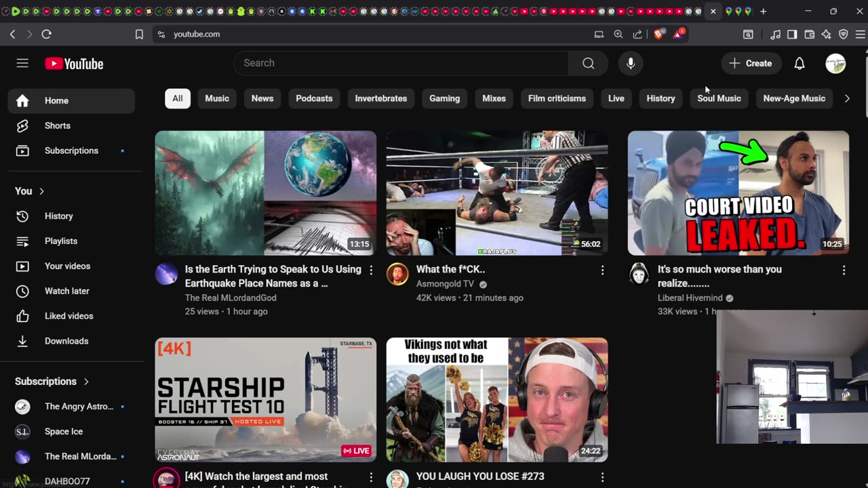868x488 pixels.
Task: Open a new browser tab with plus
Action: pyautogui.click(x=763, y=12)
